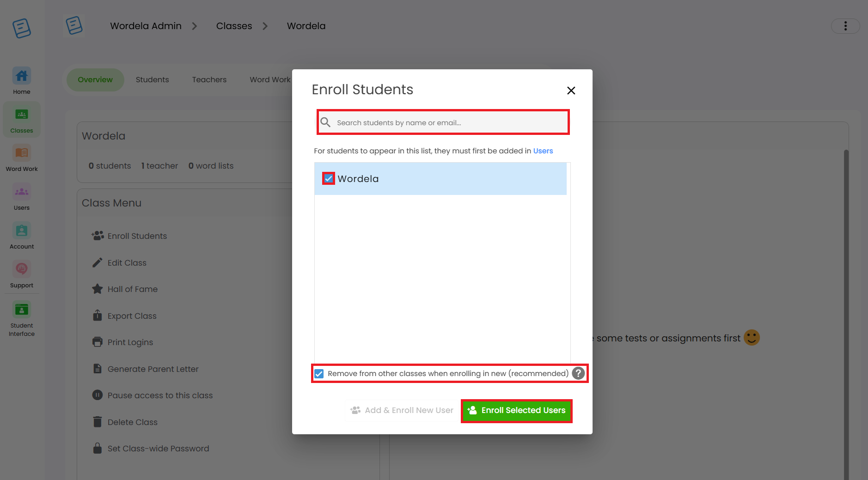Switch to the Students tab
Viewport: 868px width, 480px height.
(153, 79)
